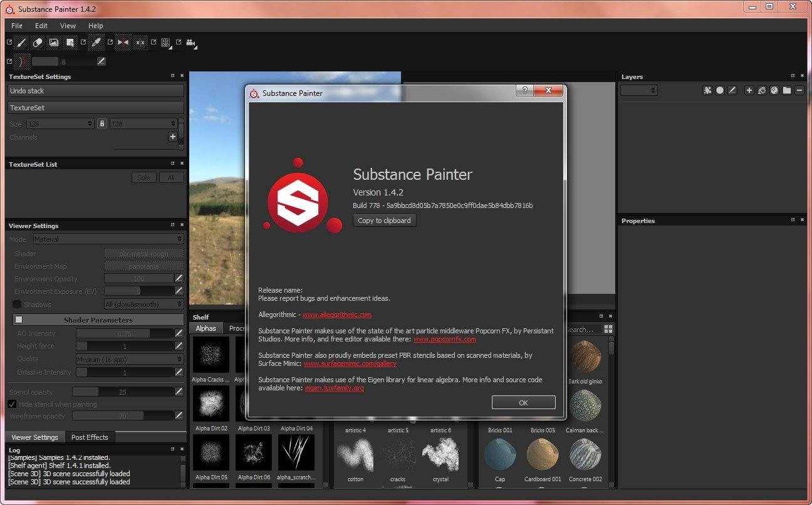
Task: Toggle the Shader Parameters checkbox
Action: (19, 320)
